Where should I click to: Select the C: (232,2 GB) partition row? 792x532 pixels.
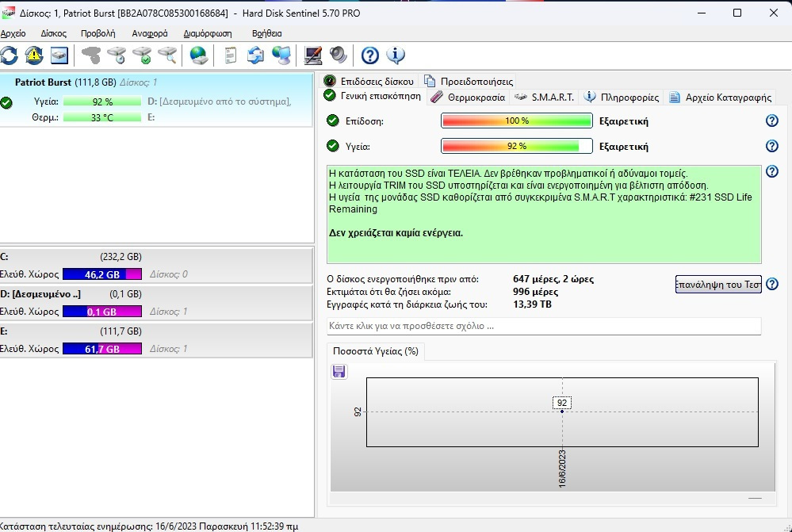pos(156,266)
